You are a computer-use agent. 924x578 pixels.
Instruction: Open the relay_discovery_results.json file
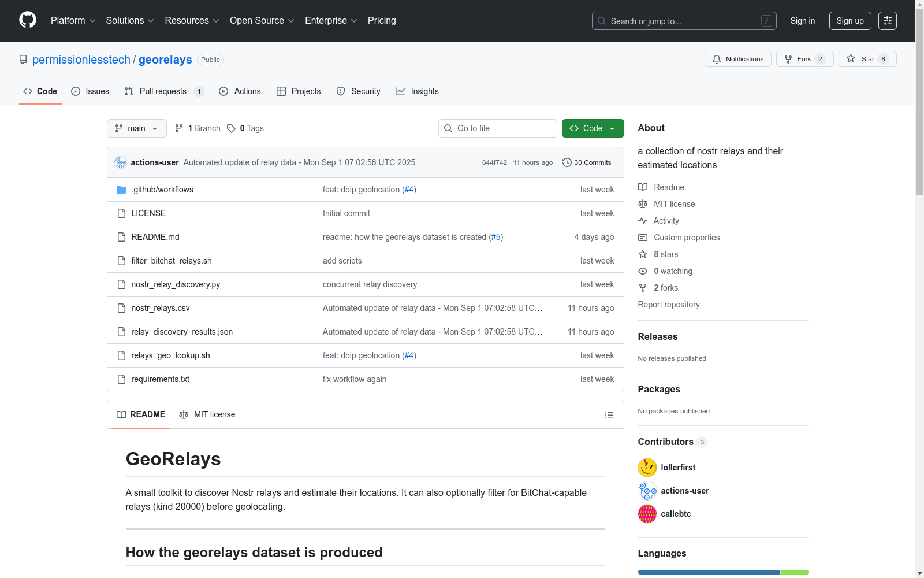[182, 332]
